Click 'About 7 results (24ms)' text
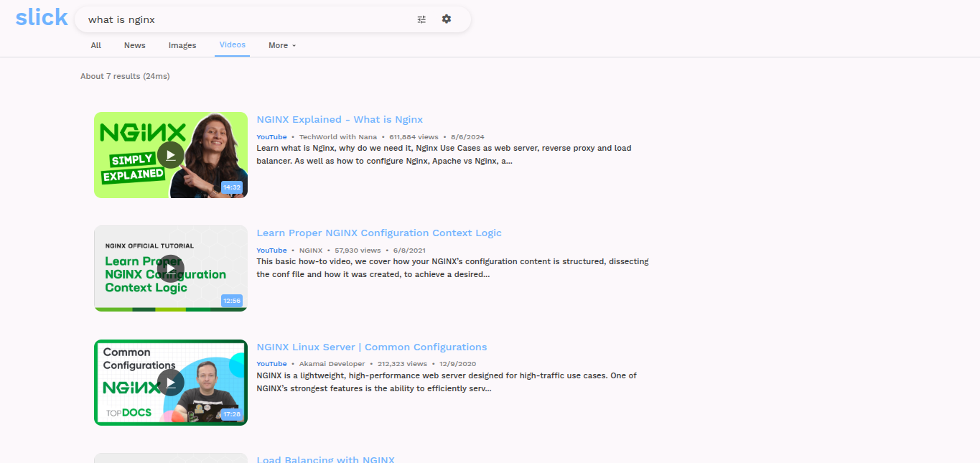Image resolution: width=980 pixels, height=463 pixels. [x=125, y=76]
